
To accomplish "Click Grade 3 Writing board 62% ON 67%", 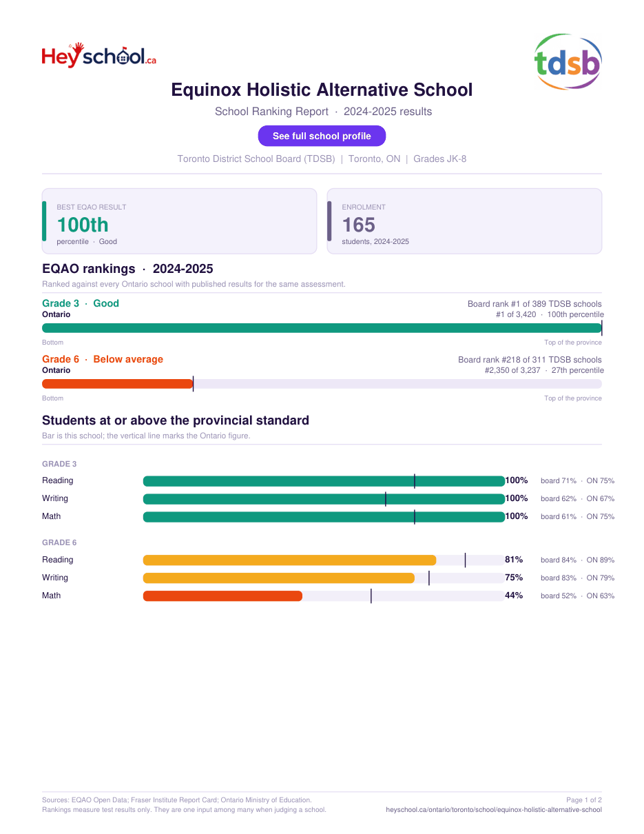I will point(577,499).
